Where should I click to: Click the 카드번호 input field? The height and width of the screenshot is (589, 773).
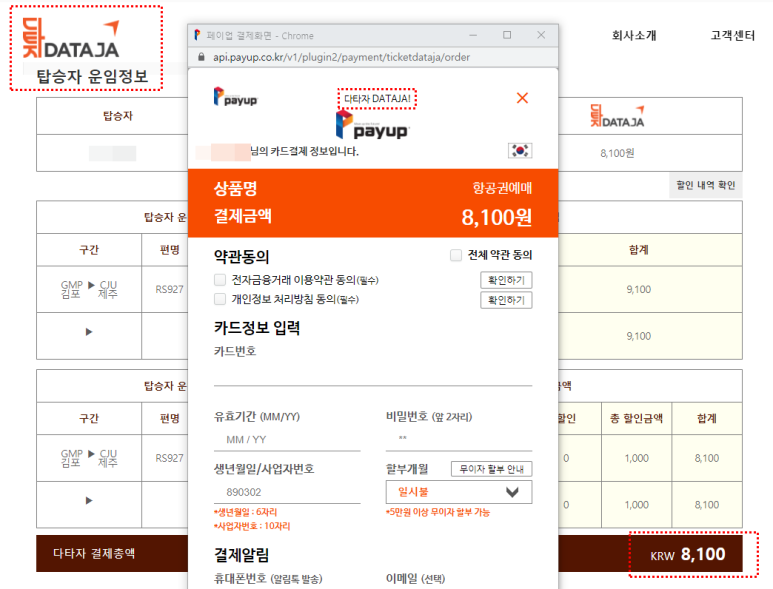pyautogui.click(x=373, y=373)
